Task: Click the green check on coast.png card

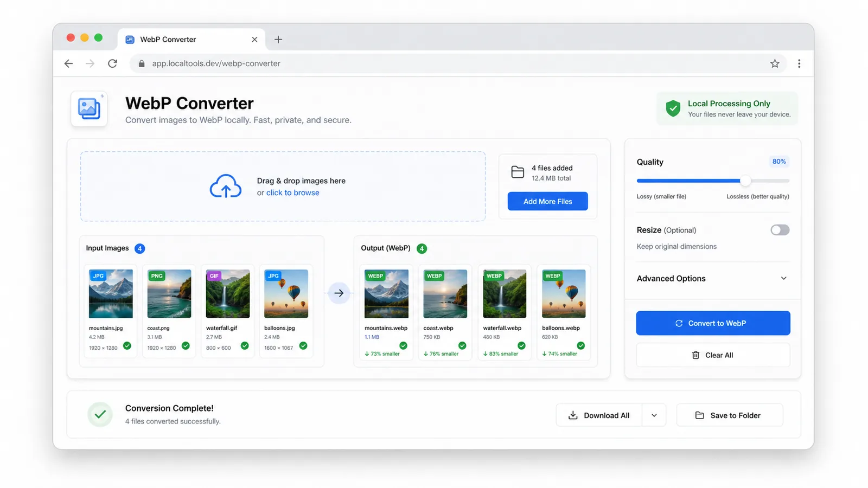Action: (x=186, y=345)
